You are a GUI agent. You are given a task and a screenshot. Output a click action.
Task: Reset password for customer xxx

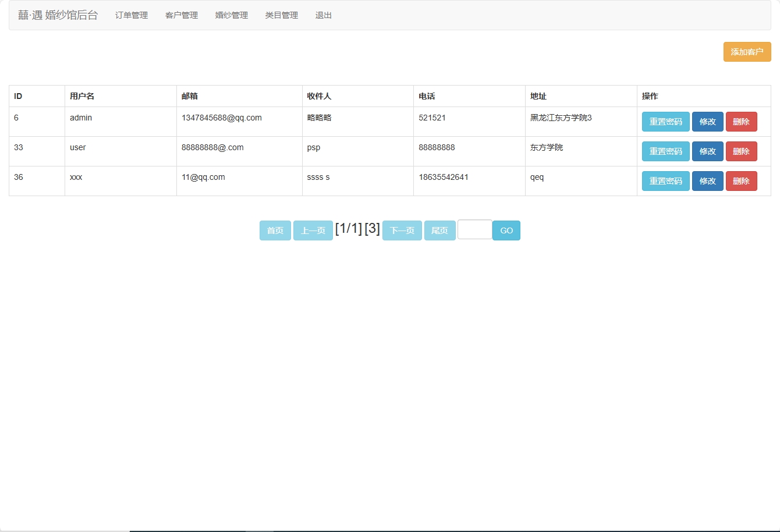pos(665,181)
